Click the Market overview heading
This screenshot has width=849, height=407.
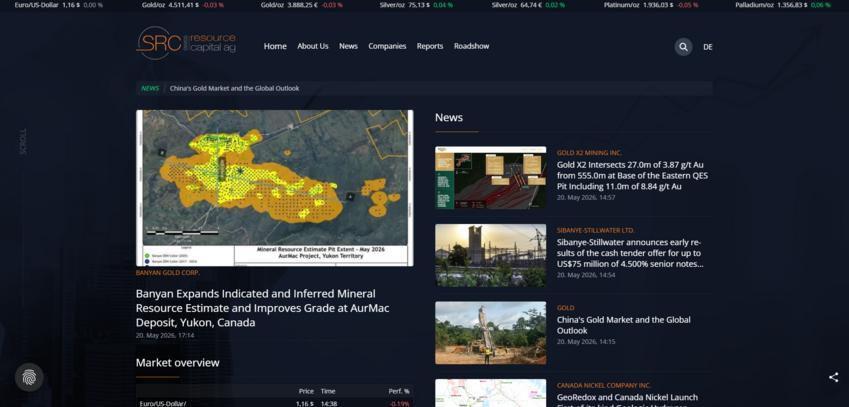(178, 363)
